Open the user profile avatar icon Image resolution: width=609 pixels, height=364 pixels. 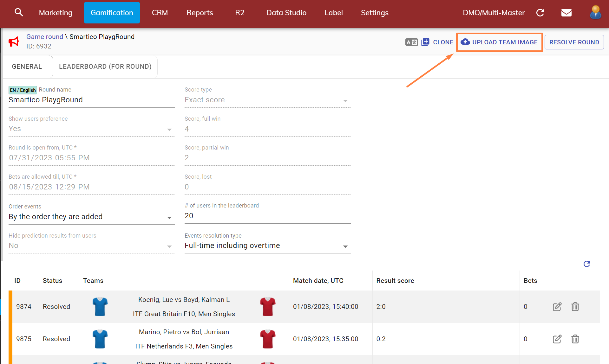tap(595, 12)
